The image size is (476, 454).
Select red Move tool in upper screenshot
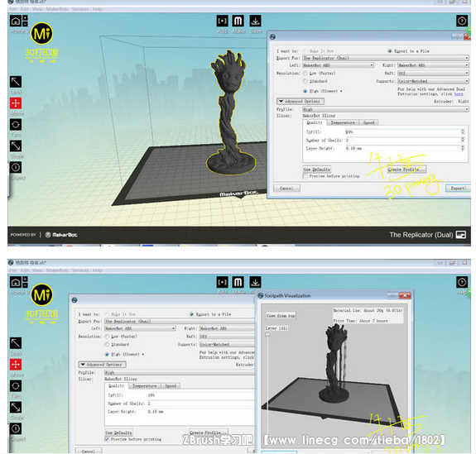coord(16,103)
